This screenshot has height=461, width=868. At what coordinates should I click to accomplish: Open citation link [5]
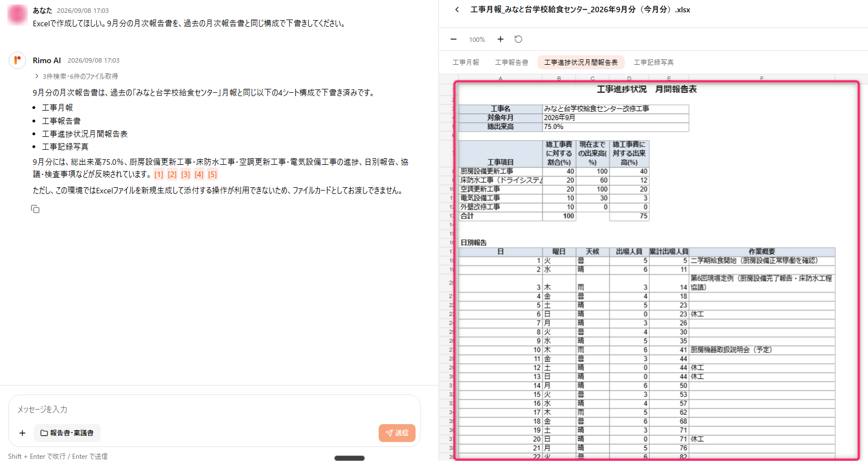pyautogui.click(x=213, y=175)
